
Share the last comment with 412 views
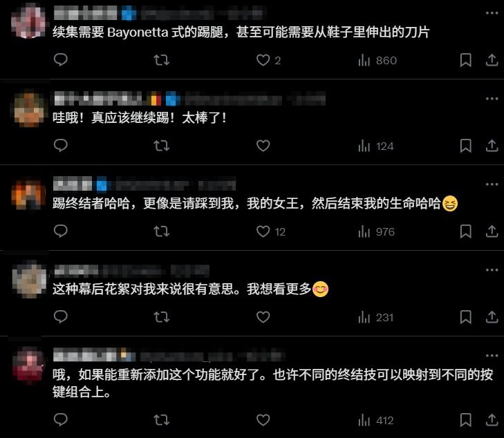492,420
